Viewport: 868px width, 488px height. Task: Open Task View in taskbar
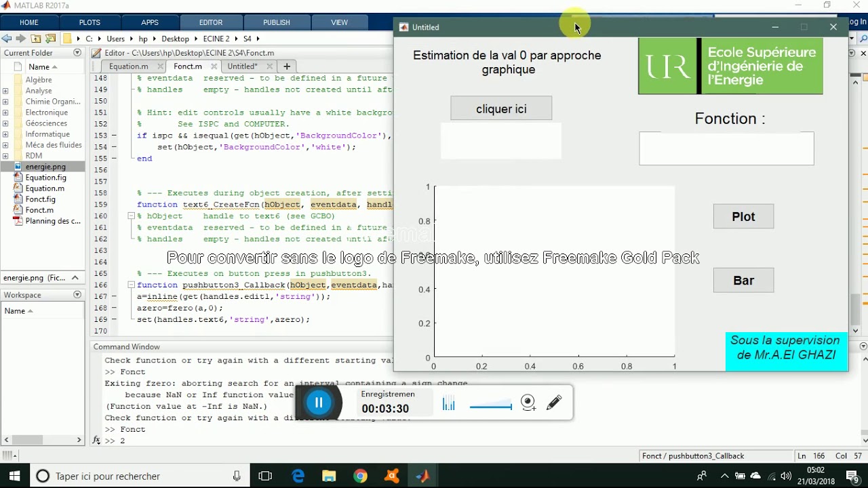[265, 476]
